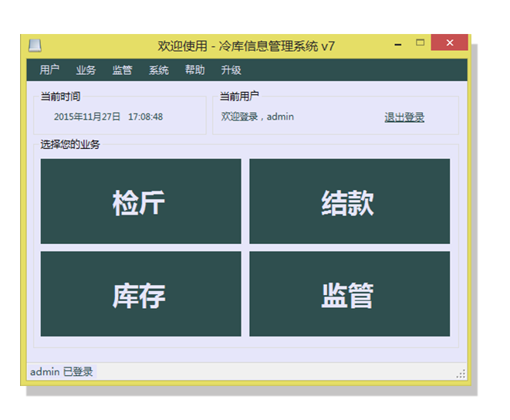Click the large 库存 tile button

coord(140,294)
